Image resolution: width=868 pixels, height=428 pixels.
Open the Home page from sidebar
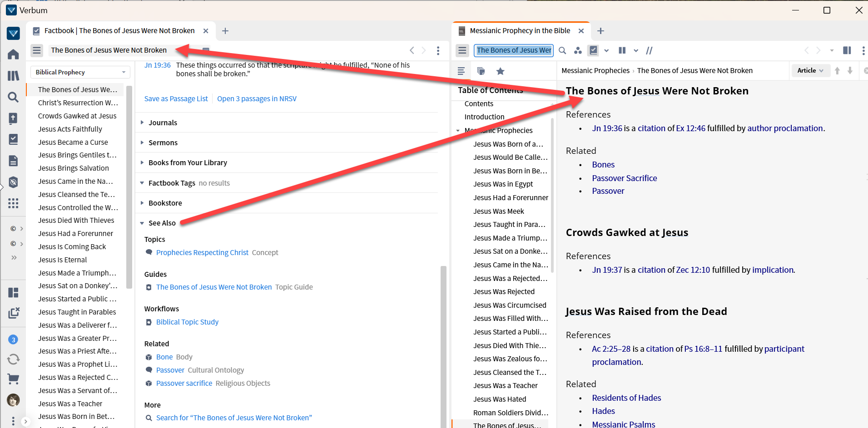click(x=13, y=54)
